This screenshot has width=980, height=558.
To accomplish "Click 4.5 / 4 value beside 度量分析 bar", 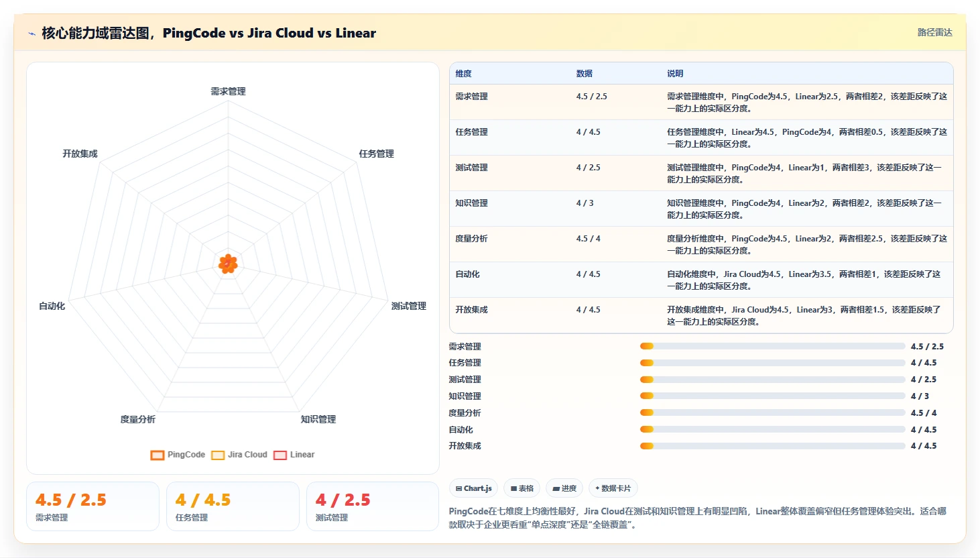I will coord(924,413).
